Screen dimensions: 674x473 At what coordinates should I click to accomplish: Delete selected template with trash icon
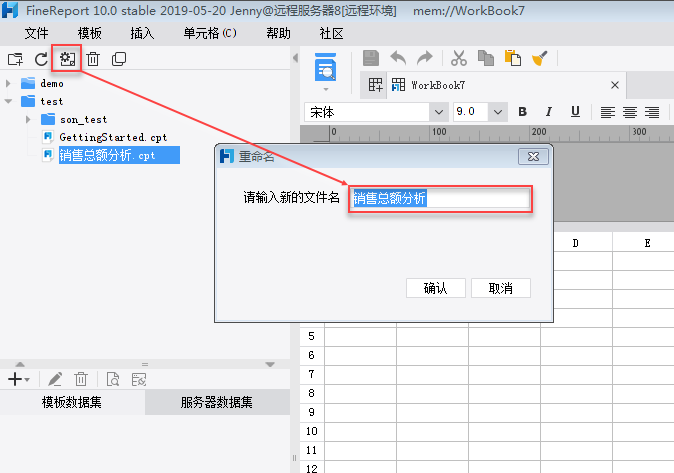[x=93, y=59]
